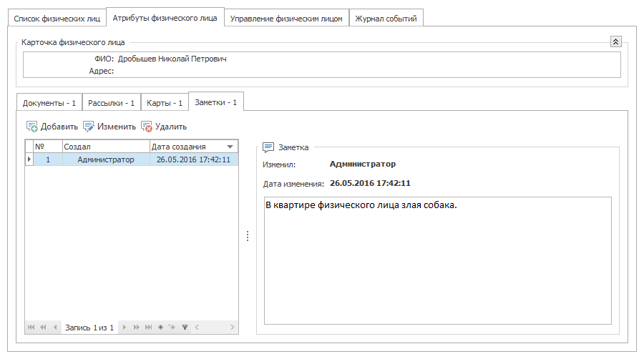The height and width of the screenshot is (359, 644).
Task: Click the Изменить note button
Action: point(109,127)
